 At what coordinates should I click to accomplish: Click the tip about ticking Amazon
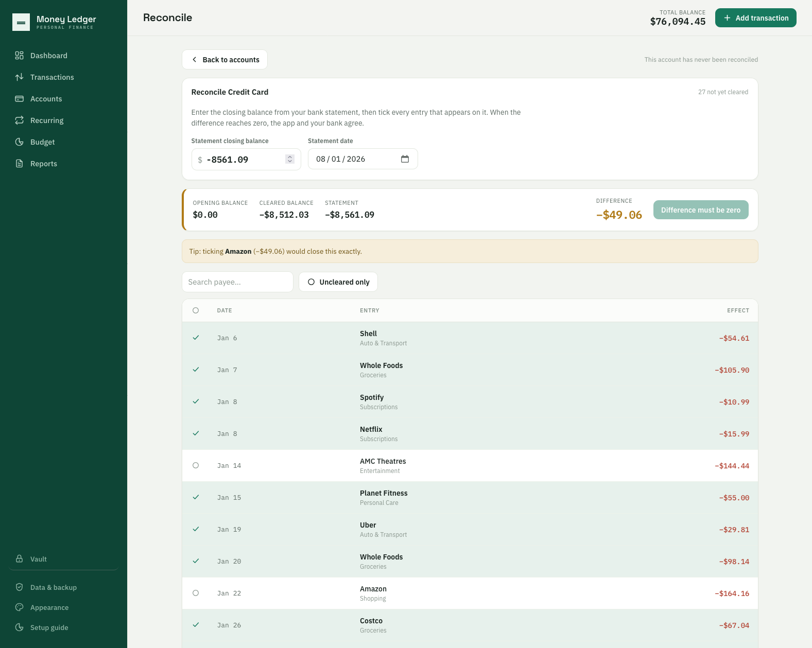470,251
